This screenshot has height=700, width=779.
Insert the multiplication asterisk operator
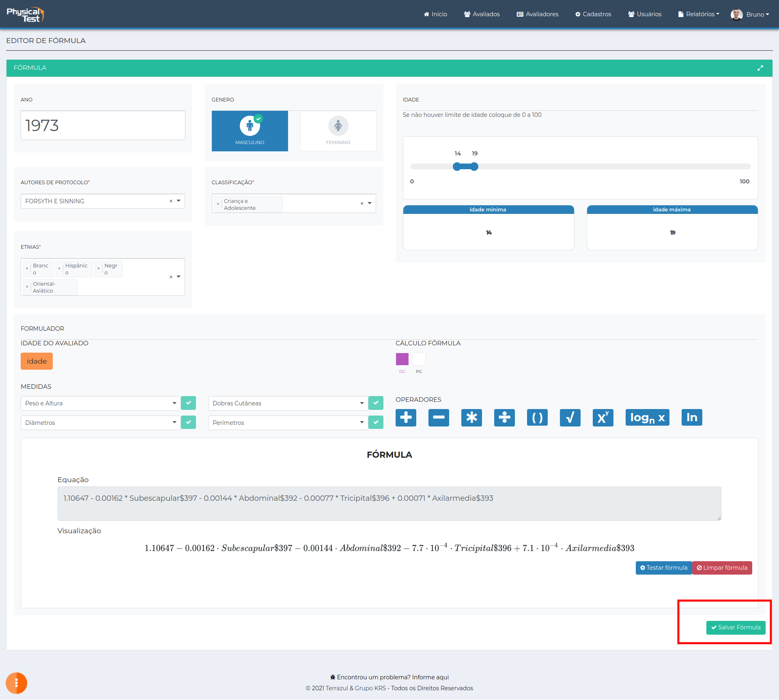tap(471, 418)
